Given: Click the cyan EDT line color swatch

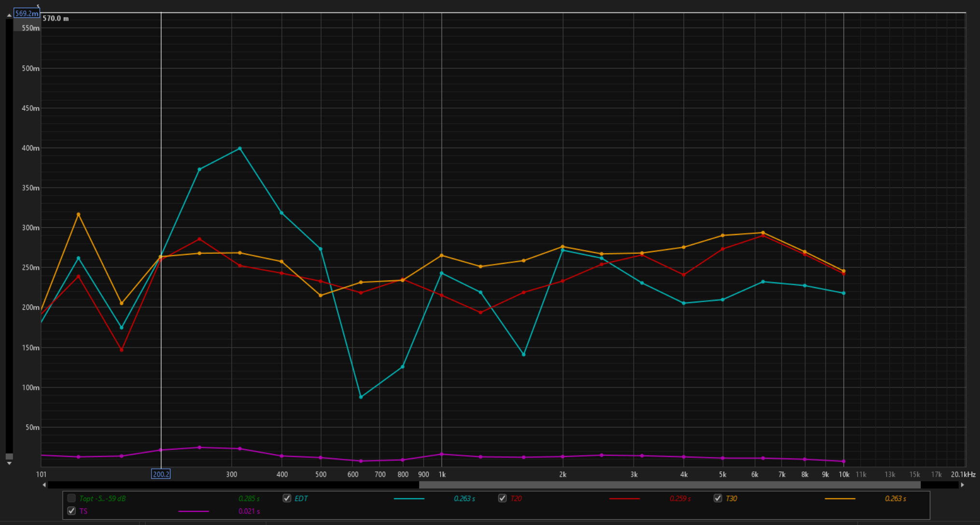Looking at the screenshot, I should (409, 498).
